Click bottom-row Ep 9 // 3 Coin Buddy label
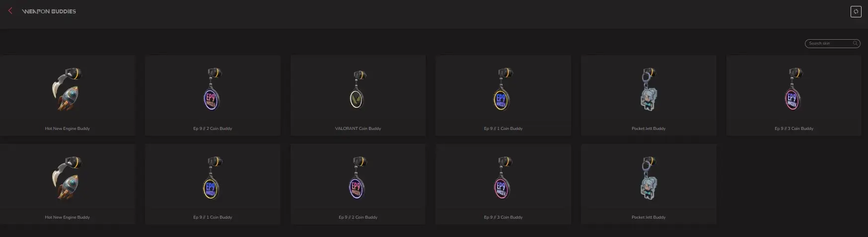Viewport: 868px width, 237px height. pos(503,217)
